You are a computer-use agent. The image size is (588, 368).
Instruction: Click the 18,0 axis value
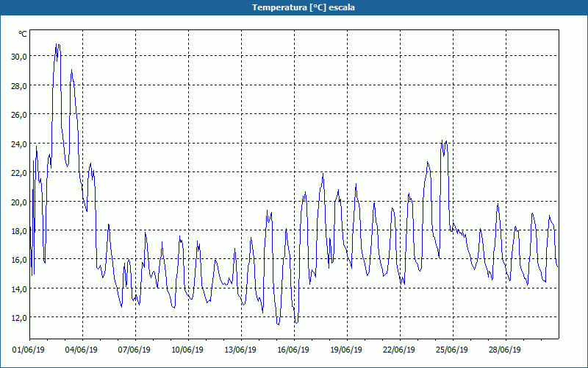tap(19, 231)
